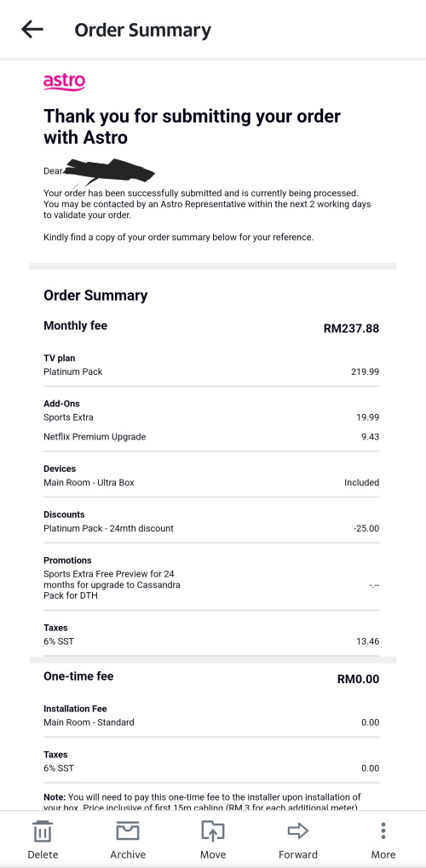Tap the Forward arrow icon
Image resolution: width=426 pixels, height=868 pixels.
(x=298, y=831)
